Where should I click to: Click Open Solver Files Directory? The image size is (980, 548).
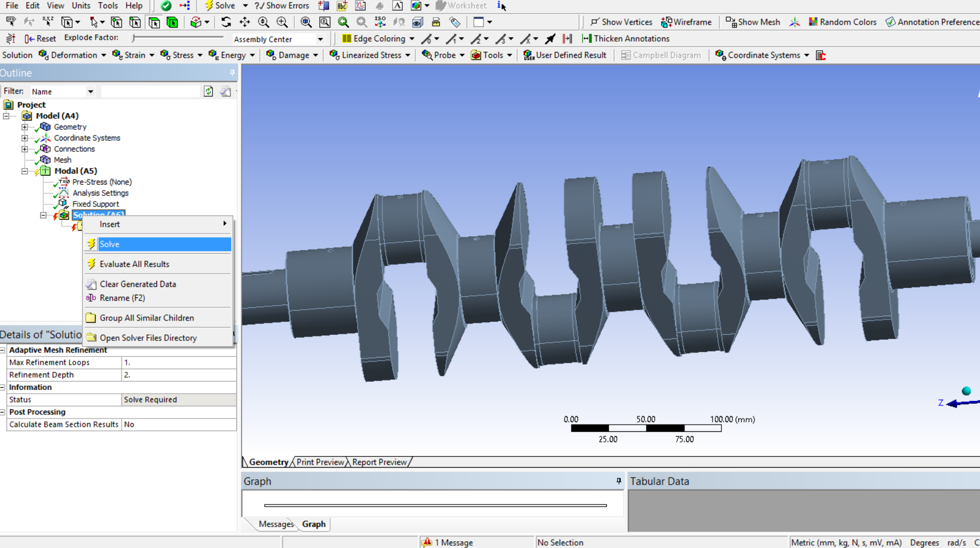click(x=158, y=338)
